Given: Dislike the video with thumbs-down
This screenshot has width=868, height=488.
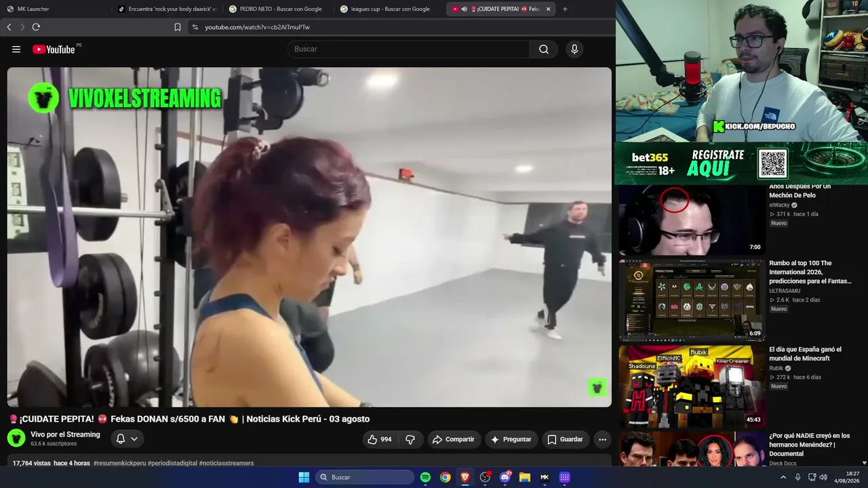Looking at the screenshot, I should click(410, 439).
